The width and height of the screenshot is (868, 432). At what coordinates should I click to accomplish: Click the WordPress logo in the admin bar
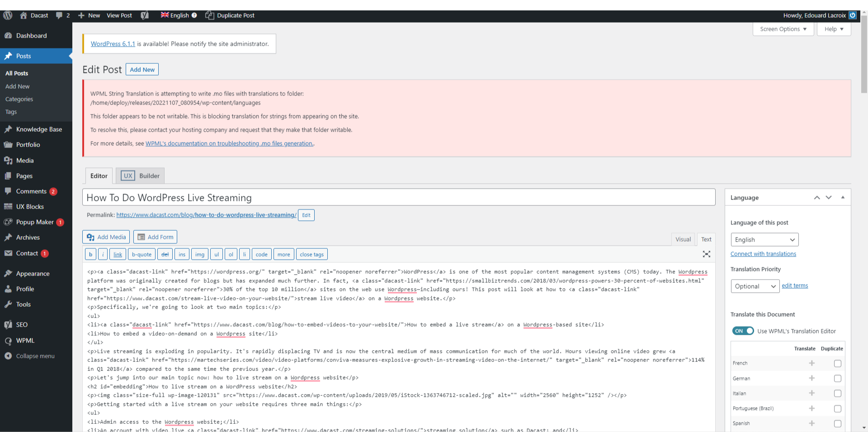tap(7, 15)
